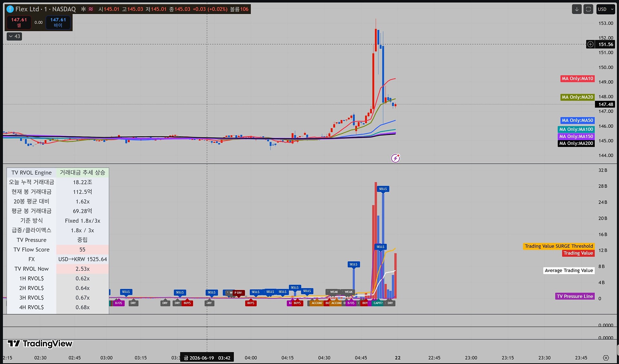Viewport: 619px width, 364px height.
Task: Click the download arrow icon at top right
Action: point(577,9)
